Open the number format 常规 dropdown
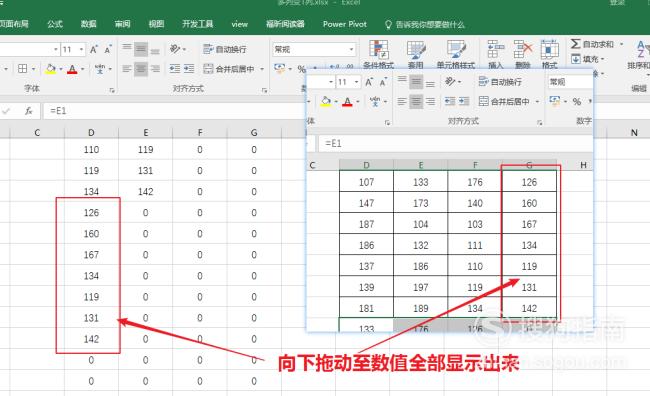This screenshot has height=396, width=650. pyautogui.click(x=351, y=49)
